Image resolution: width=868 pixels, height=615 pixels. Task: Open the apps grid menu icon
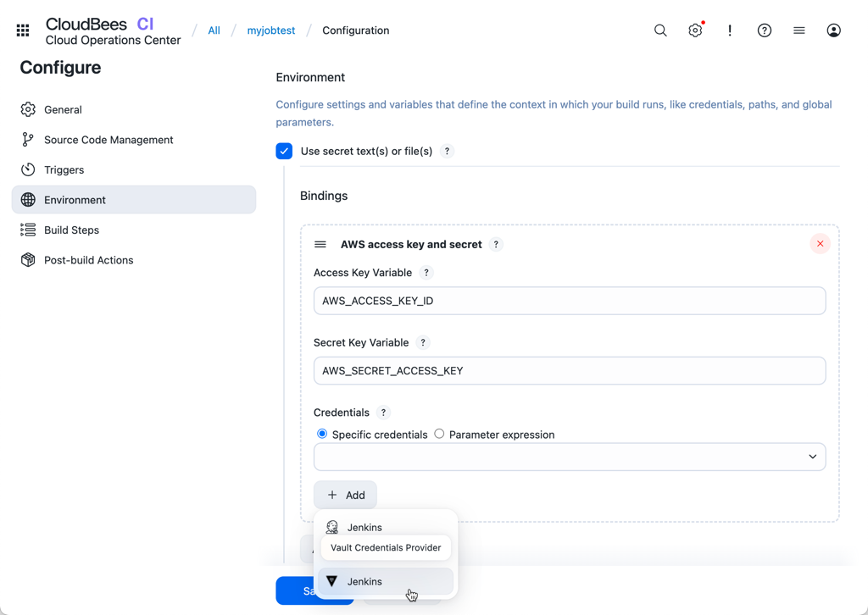[x=23, y=30]
